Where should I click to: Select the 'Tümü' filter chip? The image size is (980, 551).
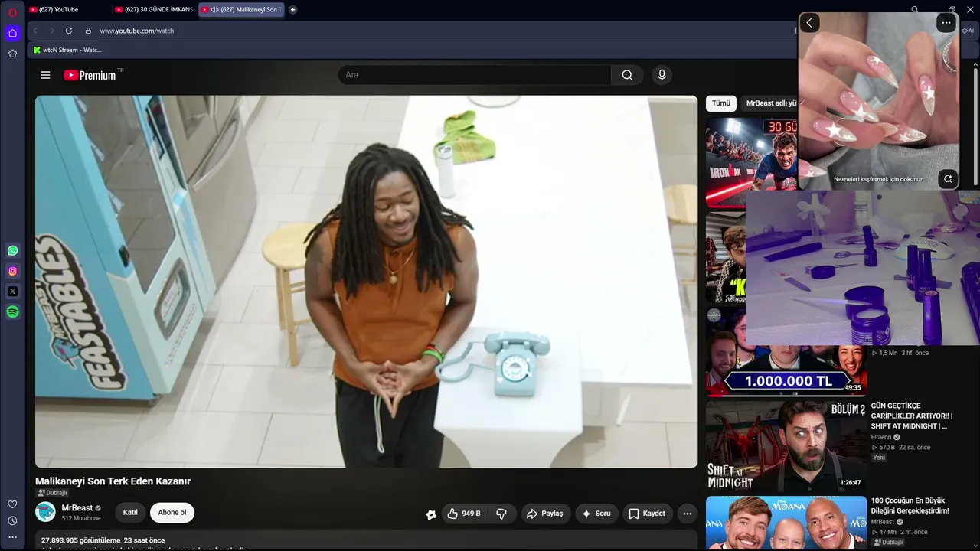721,103
